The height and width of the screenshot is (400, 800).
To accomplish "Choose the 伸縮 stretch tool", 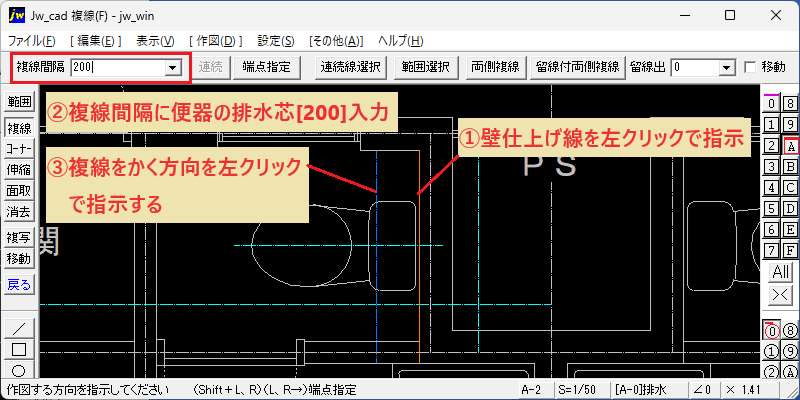I will (x=19, y=170).
